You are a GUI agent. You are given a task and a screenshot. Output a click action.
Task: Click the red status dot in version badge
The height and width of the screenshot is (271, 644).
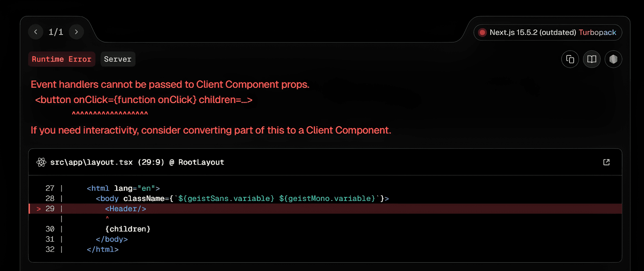[x=482, y=32]
